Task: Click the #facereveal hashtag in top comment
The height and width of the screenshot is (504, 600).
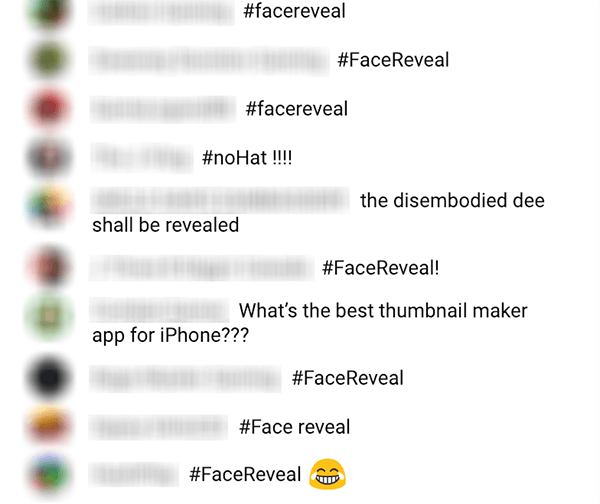Action: tap(294, 11)
